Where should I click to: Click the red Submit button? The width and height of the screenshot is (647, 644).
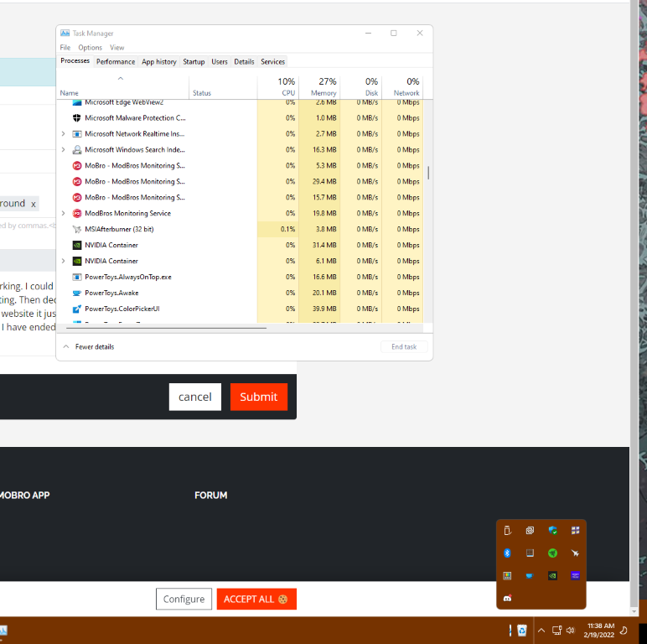pos(259,397)
